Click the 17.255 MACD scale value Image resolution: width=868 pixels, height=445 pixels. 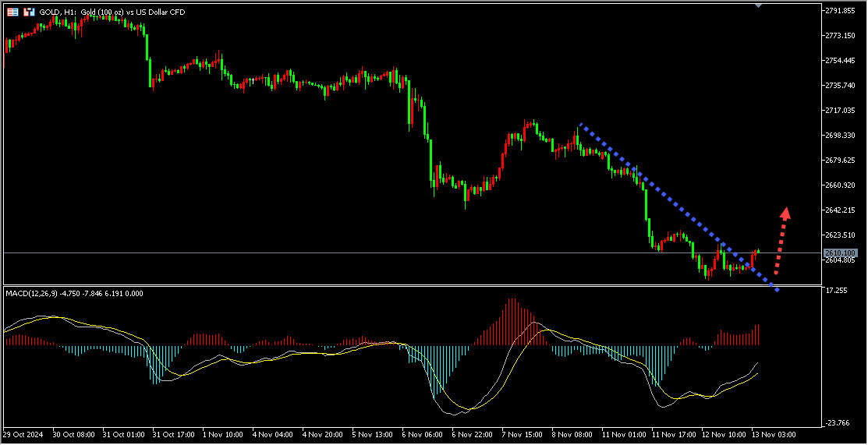(837, 291)
